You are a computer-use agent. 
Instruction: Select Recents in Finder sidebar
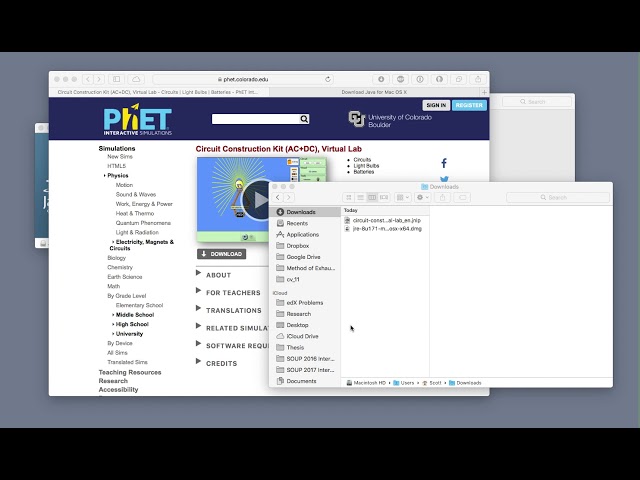coord(304,223)
